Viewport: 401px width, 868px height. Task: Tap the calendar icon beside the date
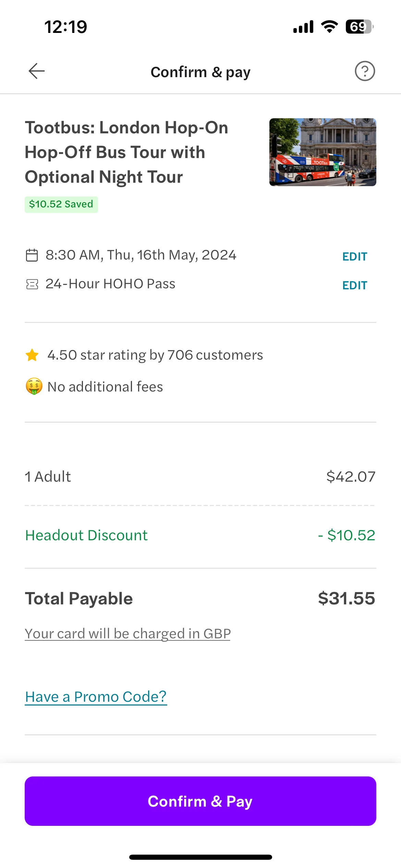(32, 255)
